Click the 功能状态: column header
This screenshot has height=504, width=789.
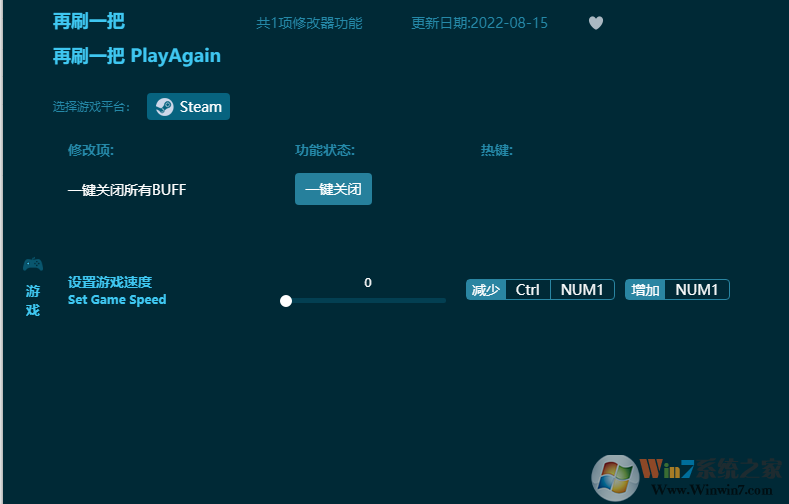click(x=325, y=150)
